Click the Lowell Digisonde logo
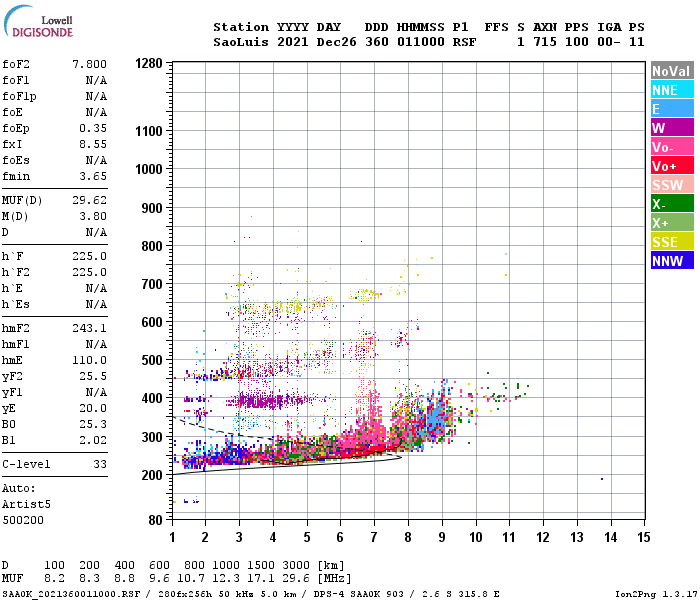Screen dimensions: 700x600 coord(38,22)
